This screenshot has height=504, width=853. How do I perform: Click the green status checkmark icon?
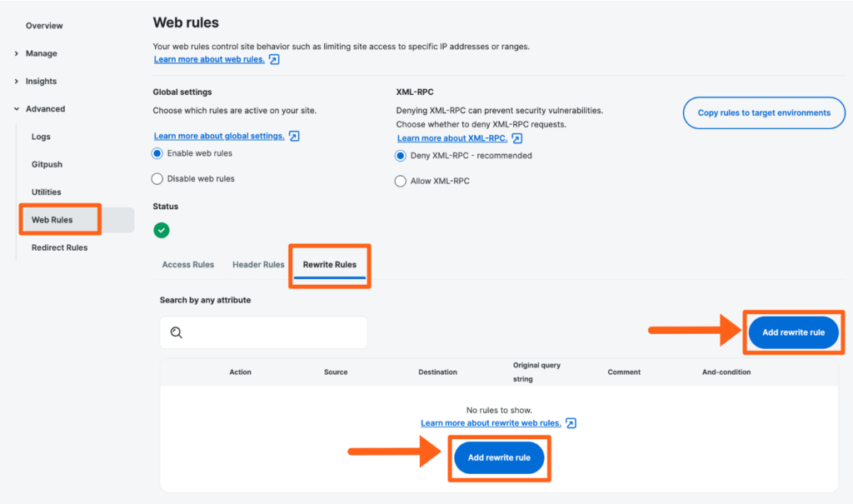click(162, 230)
